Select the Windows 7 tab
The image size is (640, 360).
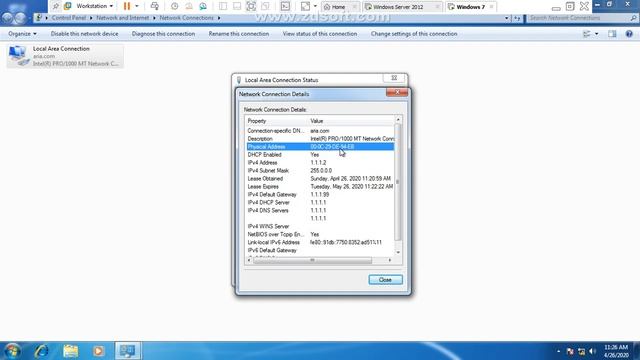(471, 7)
